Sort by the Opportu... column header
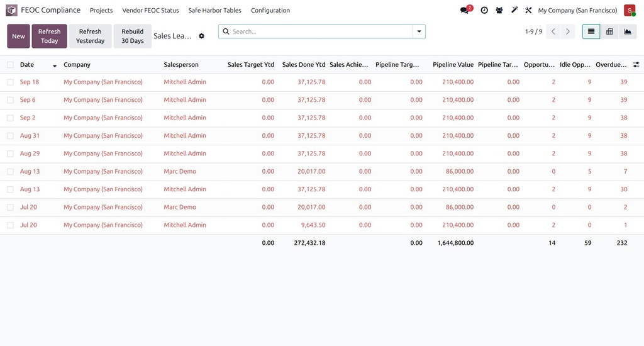This screenshot has height=346, width=644. (539, 65)
